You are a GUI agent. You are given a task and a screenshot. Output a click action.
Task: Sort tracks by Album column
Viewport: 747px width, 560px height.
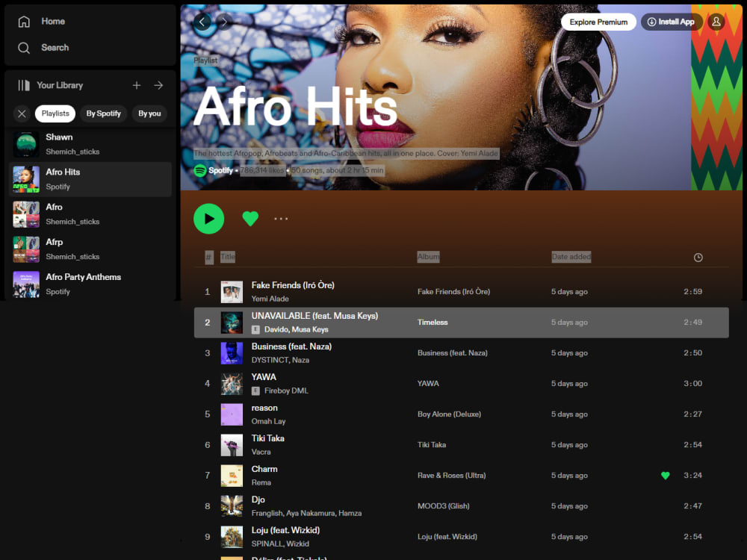(x=428, y=257)
